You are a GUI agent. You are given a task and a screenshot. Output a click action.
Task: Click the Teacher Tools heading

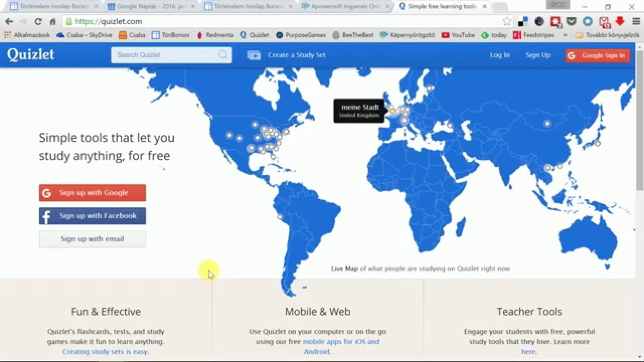529,311
